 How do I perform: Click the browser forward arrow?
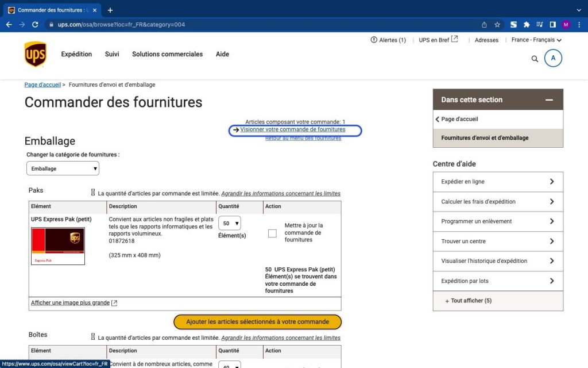tap(22, 24)
